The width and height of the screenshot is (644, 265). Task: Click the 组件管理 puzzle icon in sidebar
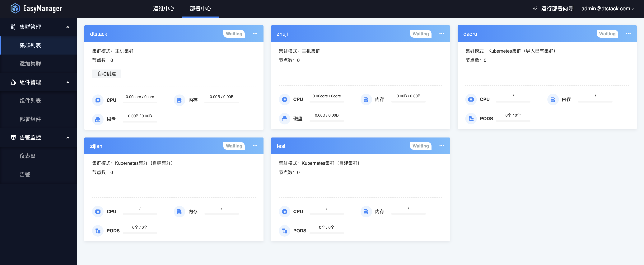(x=13, y=82)
